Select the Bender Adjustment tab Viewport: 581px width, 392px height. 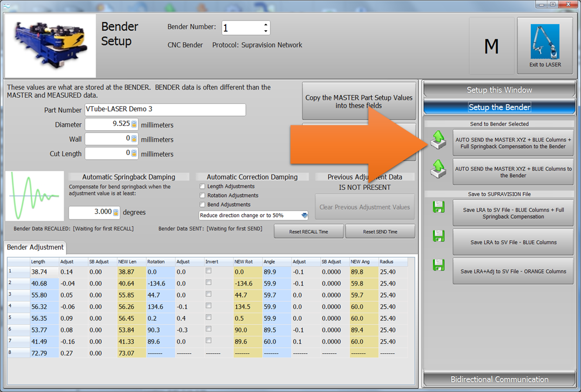pyautogui.click(x=35, y=247)
